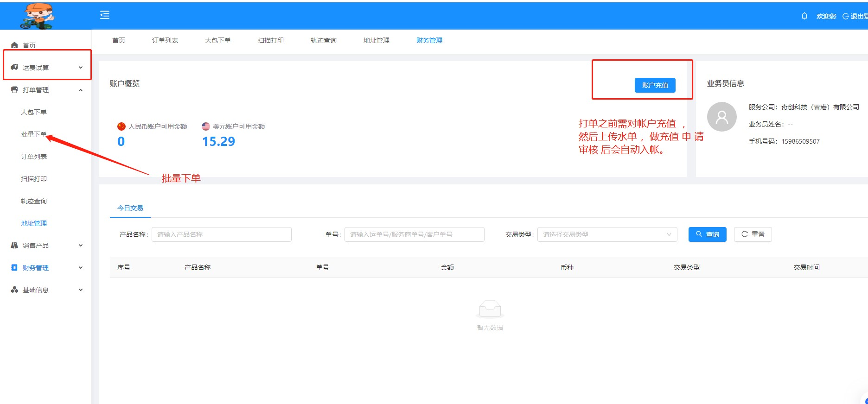Open 扫描打印 in the sidebar
Image resolution: width=868 pixels, height=404 pixels.
coord(34,179)
